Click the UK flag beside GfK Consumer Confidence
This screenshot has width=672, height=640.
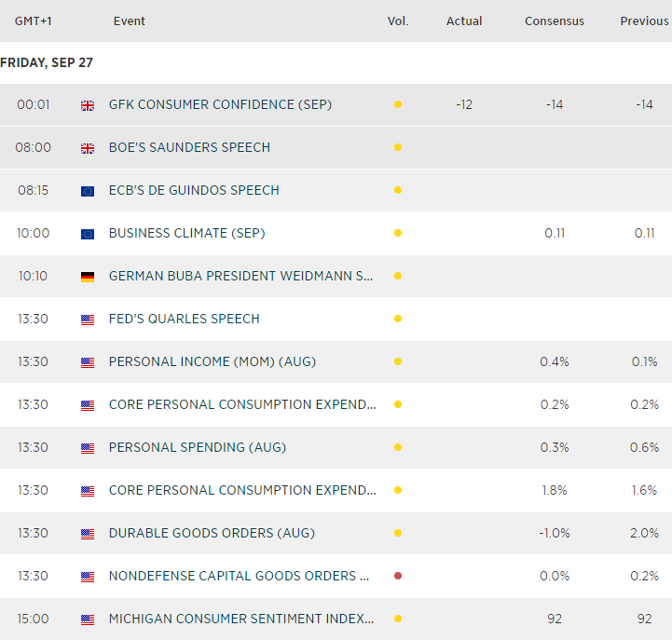click(x=88, y=105)
